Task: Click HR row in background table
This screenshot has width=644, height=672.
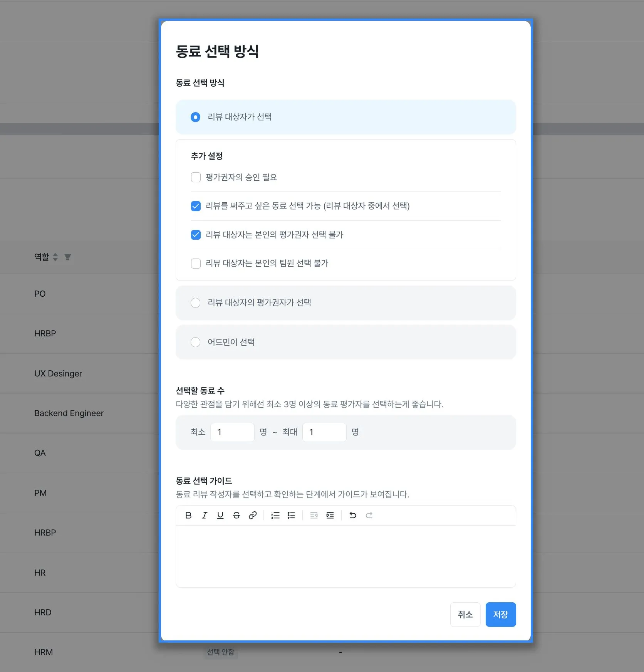Action: (x=40, y=573)
